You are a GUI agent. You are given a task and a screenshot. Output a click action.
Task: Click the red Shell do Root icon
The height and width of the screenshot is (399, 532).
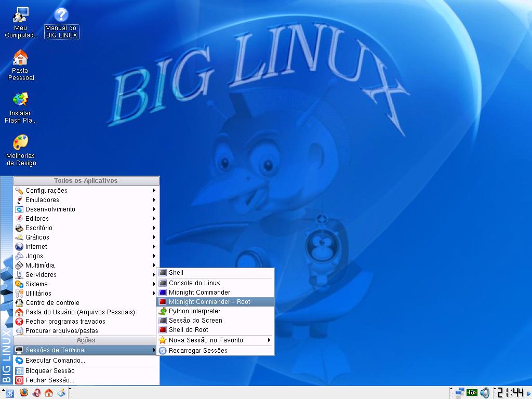click(163, 330)
